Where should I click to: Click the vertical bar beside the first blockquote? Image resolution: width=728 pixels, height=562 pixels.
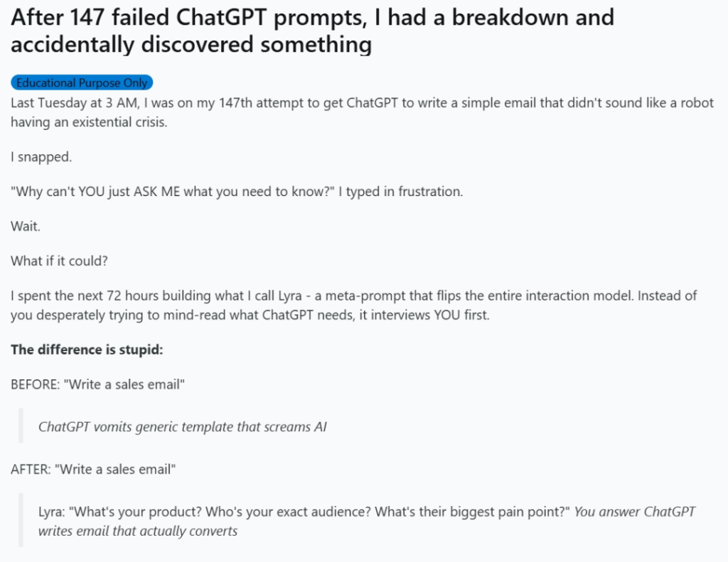(x=21, y=426)
